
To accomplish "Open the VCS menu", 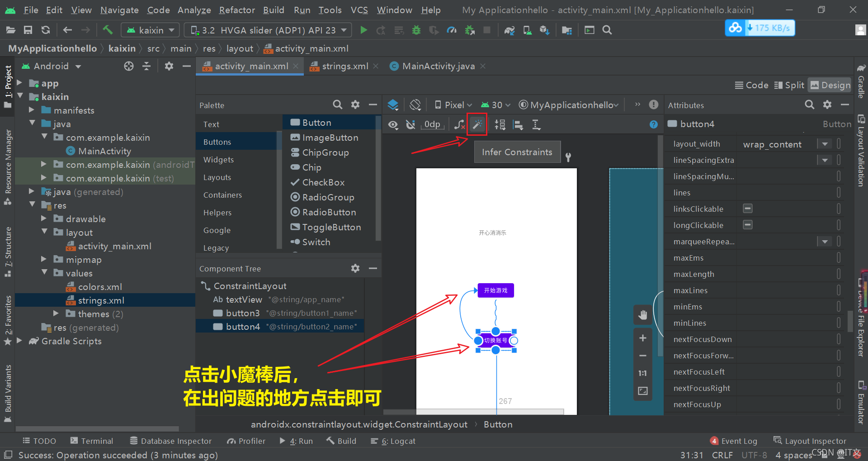I will [359, 10].
